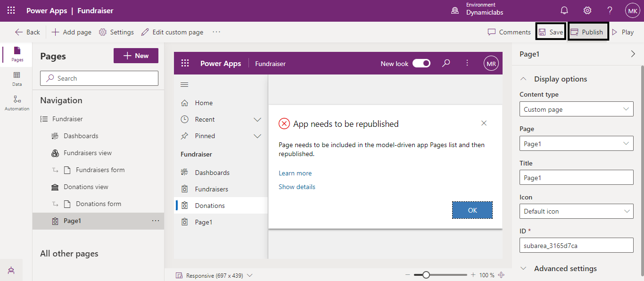Screen dimensions: 644x281
Task: Open the Data panel in left rail
Action: [x=17, y=78]
